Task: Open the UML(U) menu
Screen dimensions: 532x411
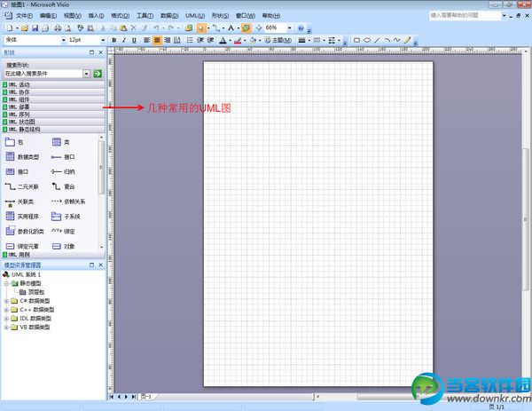Action: coord(195,16)
